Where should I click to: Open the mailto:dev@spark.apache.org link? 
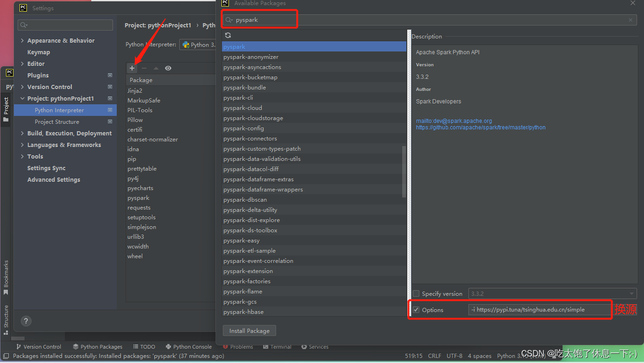pyautogui.click(x=454, y=121)
